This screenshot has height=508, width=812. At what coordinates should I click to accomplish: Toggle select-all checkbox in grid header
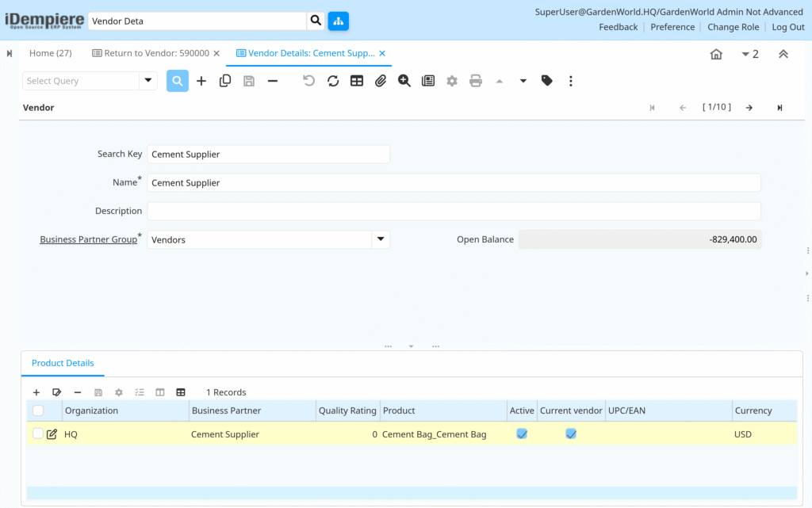[x=38, y=411]
